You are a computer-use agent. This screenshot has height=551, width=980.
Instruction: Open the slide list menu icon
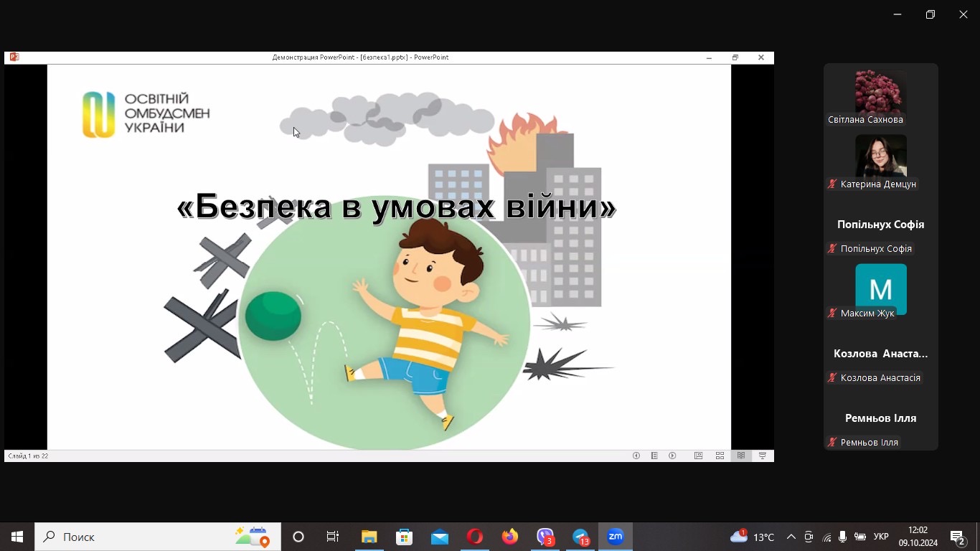(654, 456)
